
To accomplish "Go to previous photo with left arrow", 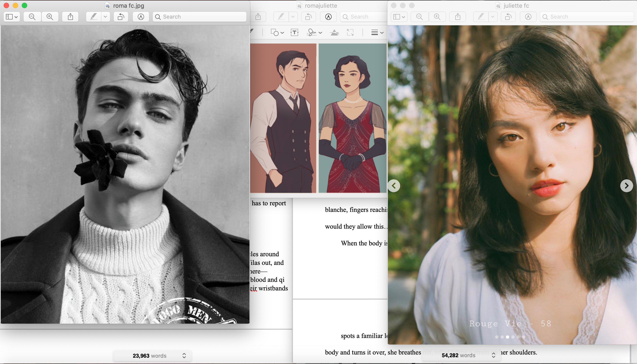I will pos(394,186).
